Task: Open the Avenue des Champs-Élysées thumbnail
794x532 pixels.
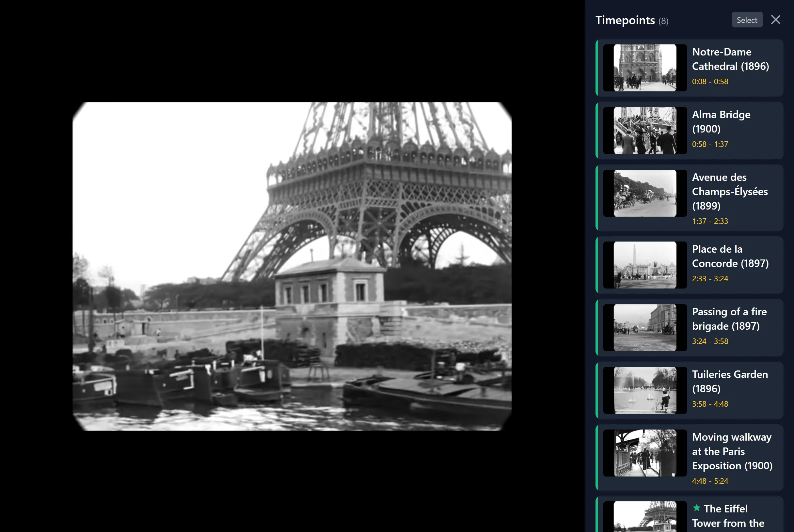Action: tap(645, 194)
